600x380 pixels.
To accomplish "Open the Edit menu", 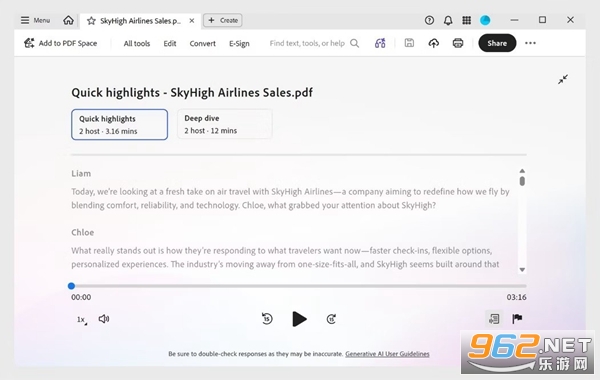I will [170, 44].
